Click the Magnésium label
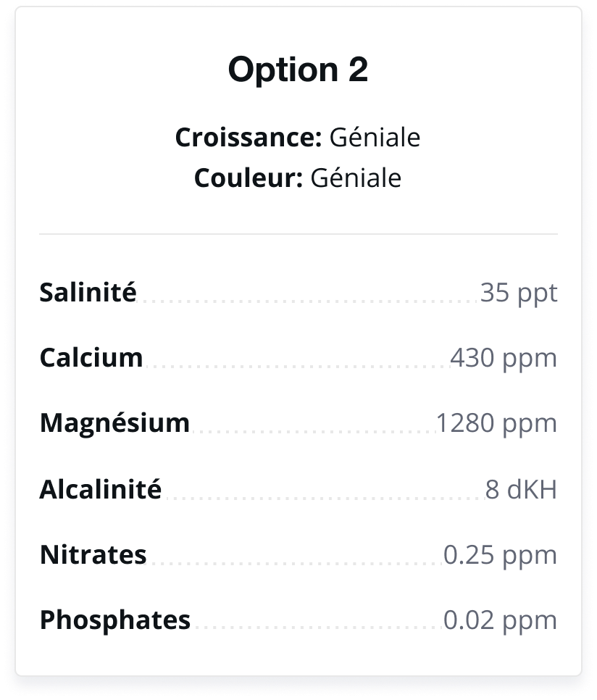The width and height of the screenshot is (597, 700). pyautogui.click(x=114, y=422)
